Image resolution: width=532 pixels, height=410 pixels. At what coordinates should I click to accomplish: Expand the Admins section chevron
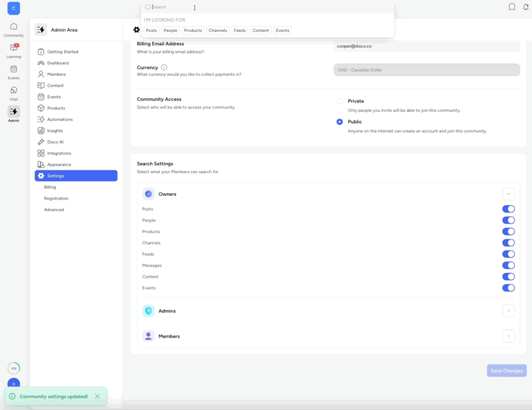click(x=508, y=311)
